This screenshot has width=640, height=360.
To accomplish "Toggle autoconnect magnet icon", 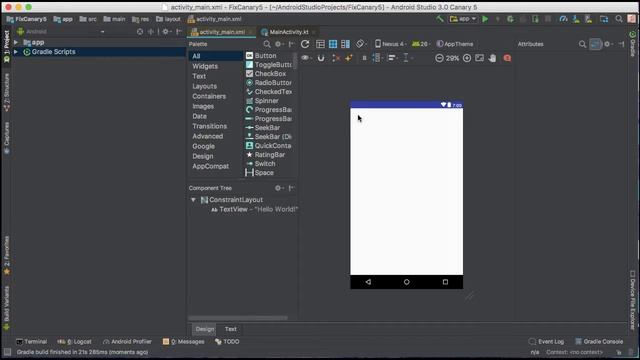I will pyautogui.click(x=321, y=58).
